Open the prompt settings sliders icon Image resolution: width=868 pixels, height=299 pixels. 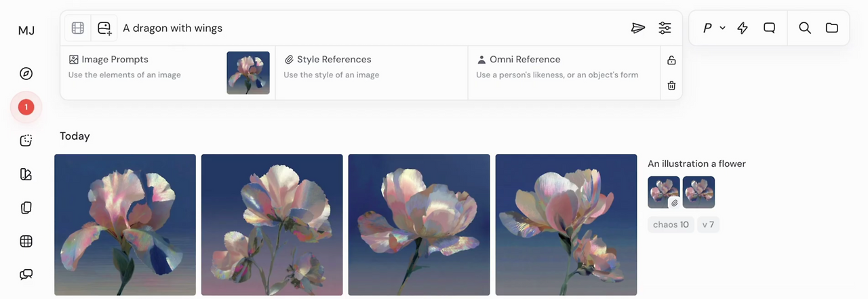click(665, 28)
